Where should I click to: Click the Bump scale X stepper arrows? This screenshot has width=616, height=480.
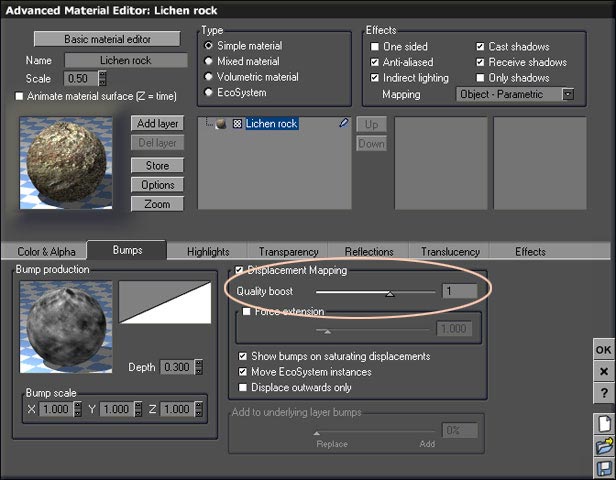coord(78,409)
